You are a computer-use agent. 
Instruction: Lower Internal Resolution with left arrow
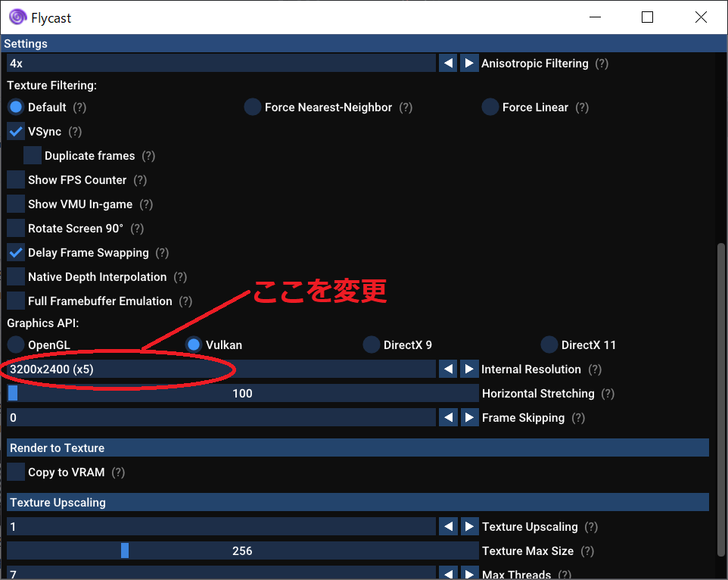(x=448, y=369)
